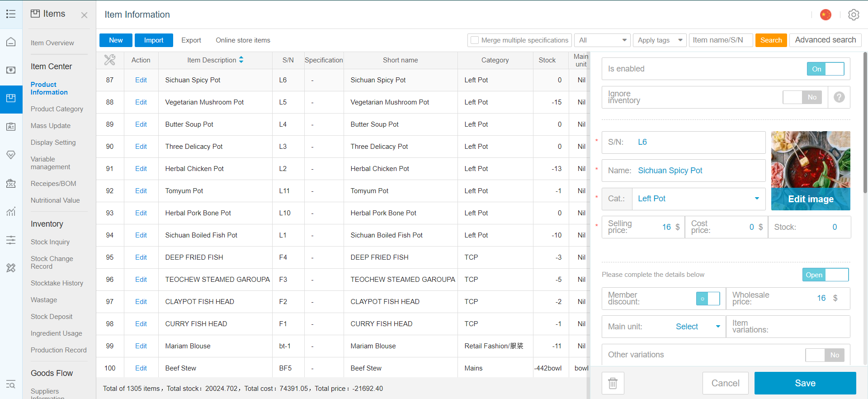Open Variable management menu item
This screenshot has width=868, height=399.
50,163
